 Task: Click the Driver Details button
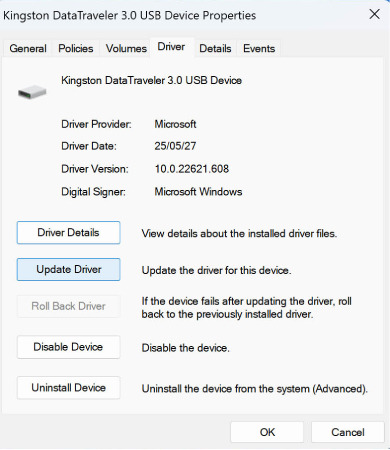pyautogui.click(x=68, y=233)
